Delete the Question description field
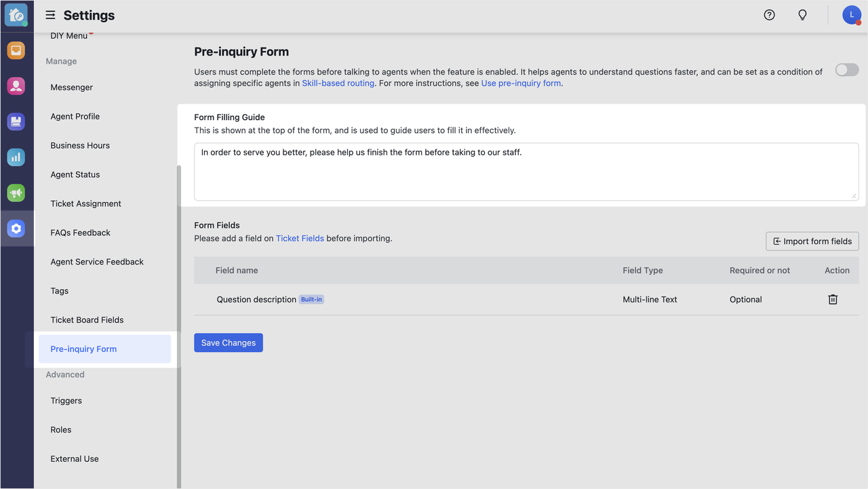This screenshot has height=489, width=868. (x=833, y=299)
